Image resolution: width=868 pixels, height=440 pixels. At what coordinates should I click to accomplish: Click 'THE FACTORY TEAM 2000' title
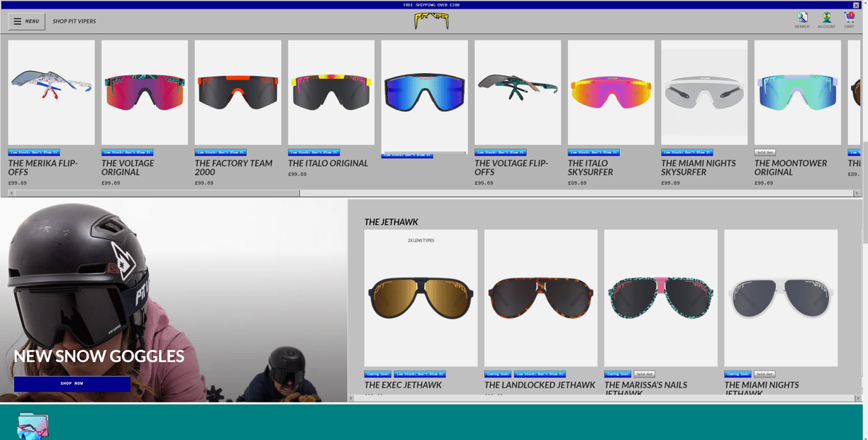click(233, 167)
